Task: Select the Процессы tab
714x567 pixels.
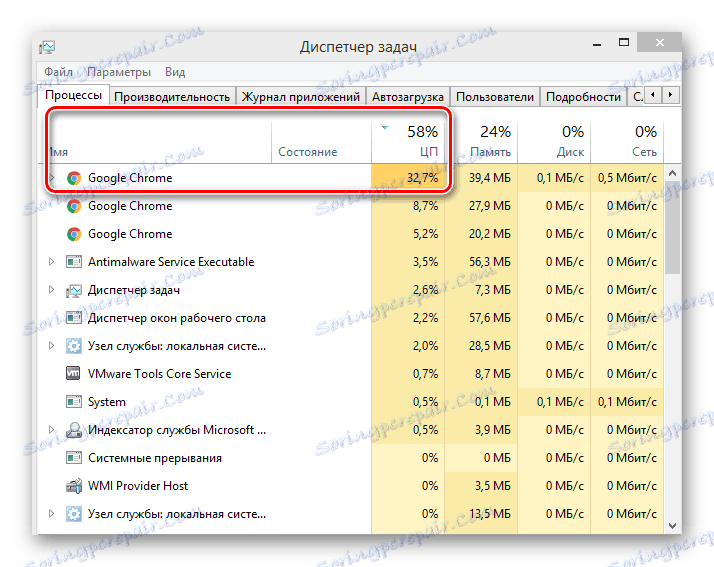Action: (x=73, y=95)
